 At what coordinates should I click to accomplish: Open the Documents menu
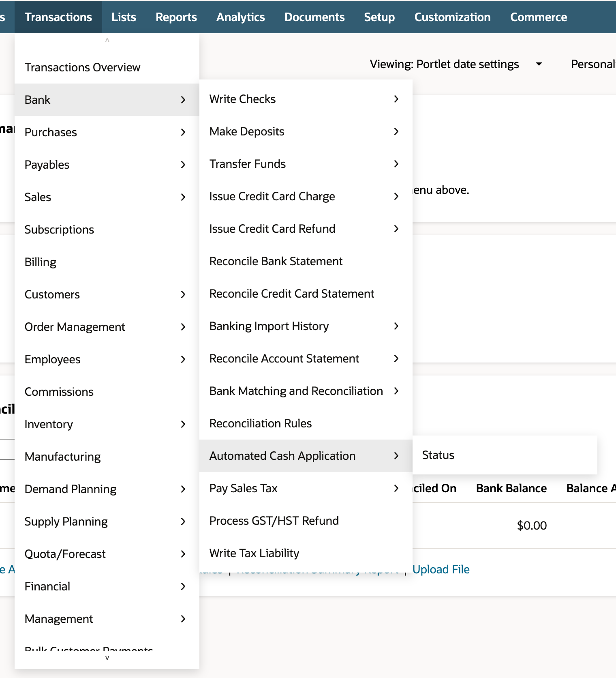[x=314, y=17]
